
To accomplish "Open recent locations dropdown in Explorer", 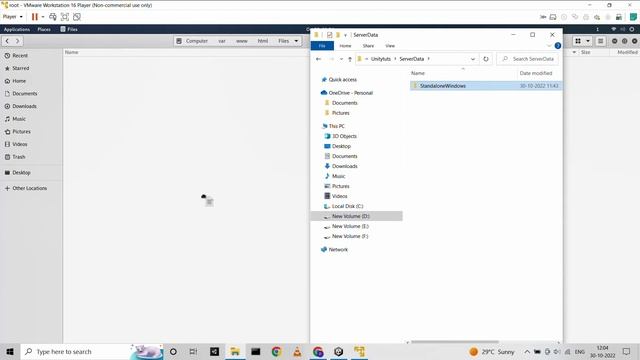I will click(341, 59).
